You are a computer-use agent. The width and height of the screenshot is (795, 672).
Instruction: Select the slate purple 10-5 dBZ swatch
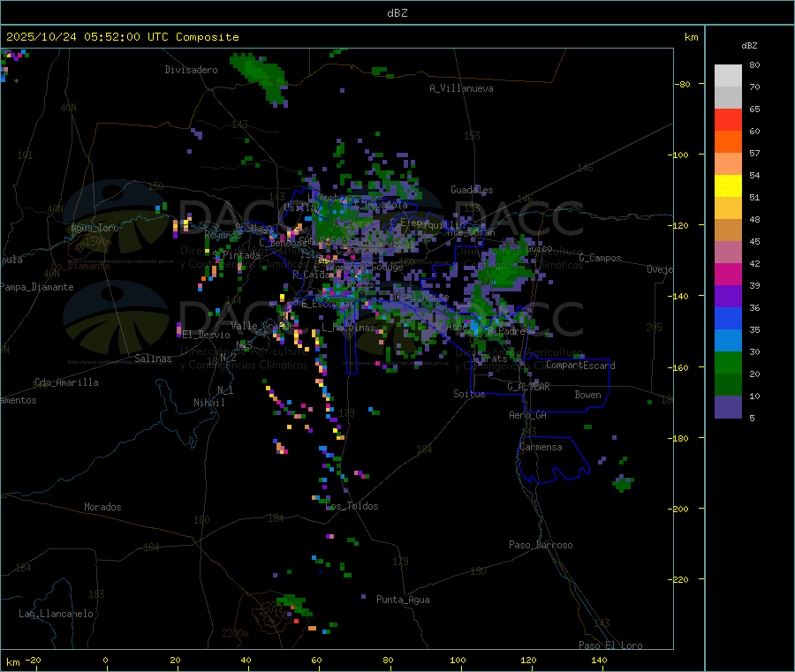pos(728,407)
